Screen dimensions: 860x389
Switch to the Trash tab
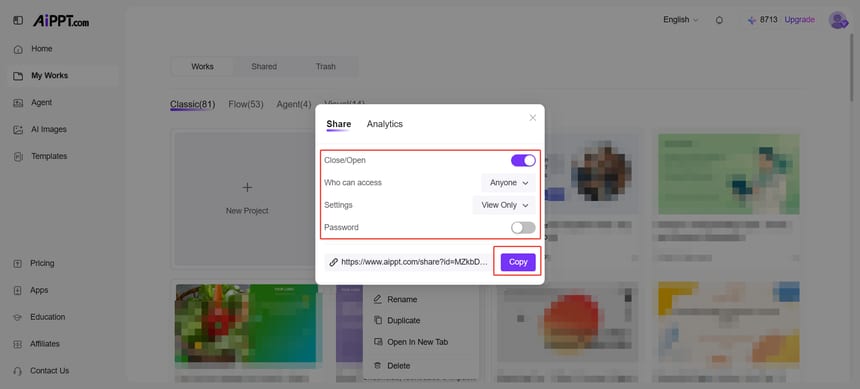pos(325,66)
